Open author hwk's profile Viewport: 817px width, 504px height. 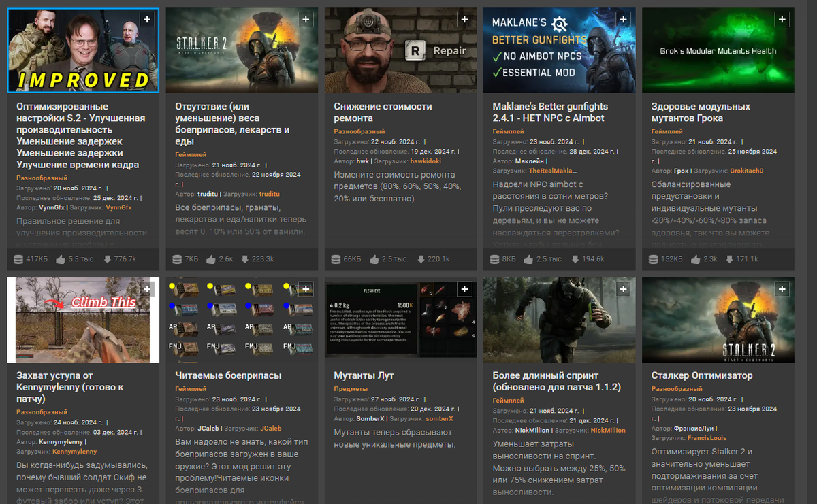tap(362, 161)
